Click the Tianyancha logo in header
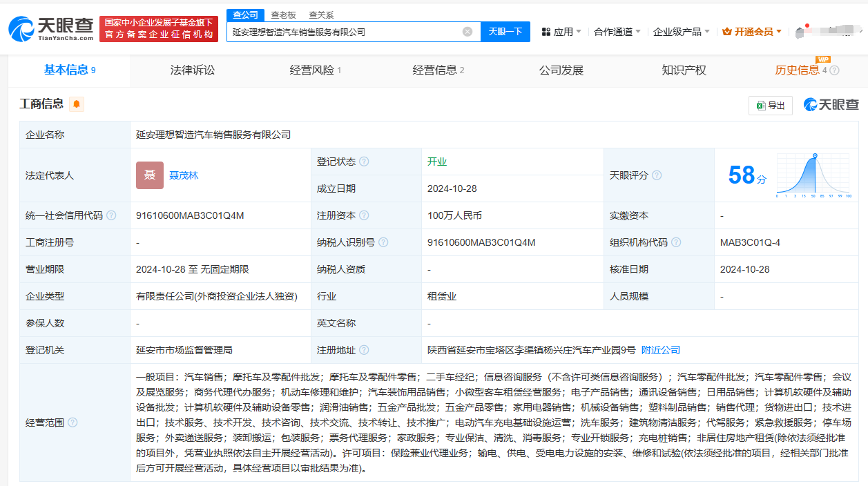This screenshot has height=486, width=868. (x=50, y=29)
